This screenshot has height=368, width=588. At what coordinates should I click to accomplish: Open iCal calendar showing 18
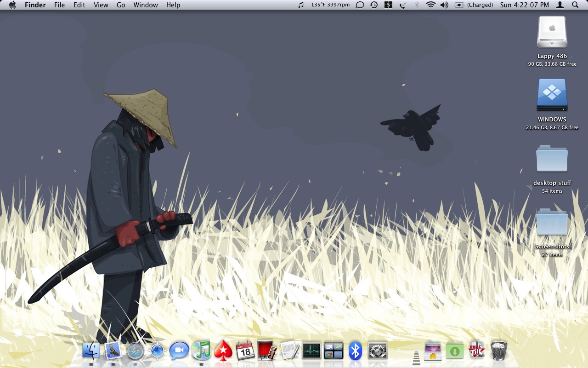245,351
